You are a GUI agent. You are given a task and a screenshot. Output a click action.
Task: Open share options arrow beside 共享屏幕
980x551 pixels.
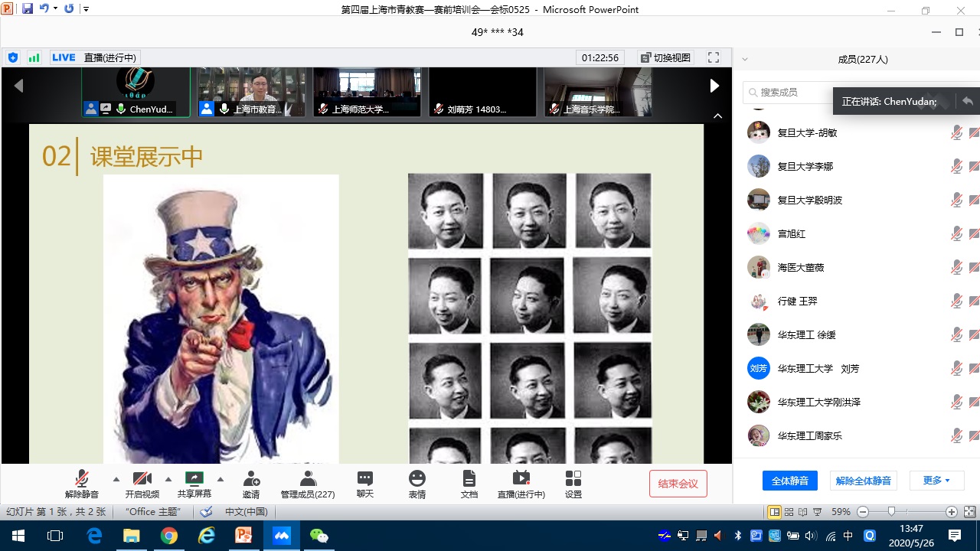pyautogui.click(x=220, y=480)
